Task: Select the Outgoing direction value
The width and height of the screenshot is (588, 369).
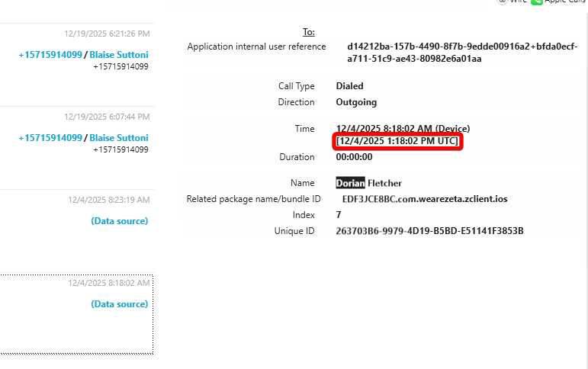Action: tap(356, 102)
